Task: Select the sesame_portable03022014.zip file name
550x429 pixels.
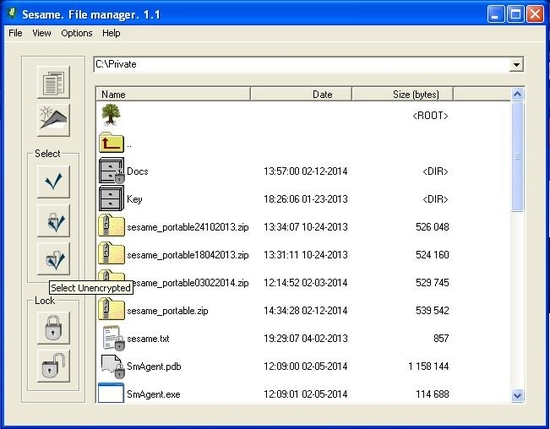Action: [192, 283]
